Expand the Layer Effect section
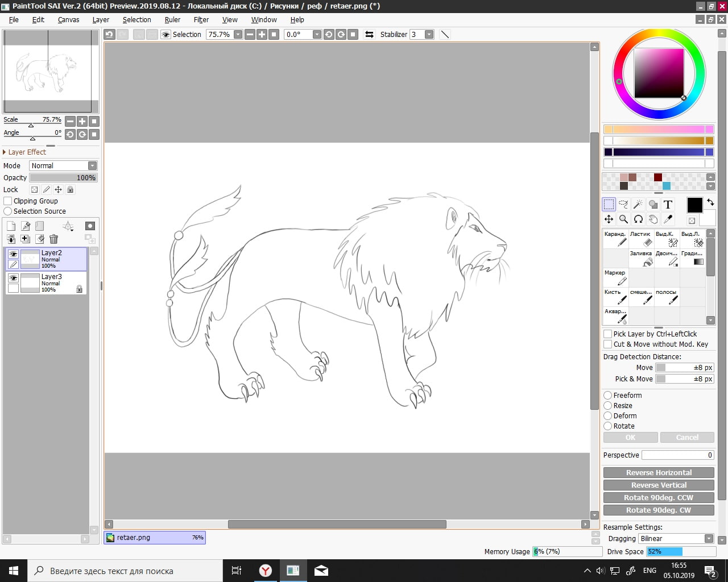The image size is (728, 582). 5,152
